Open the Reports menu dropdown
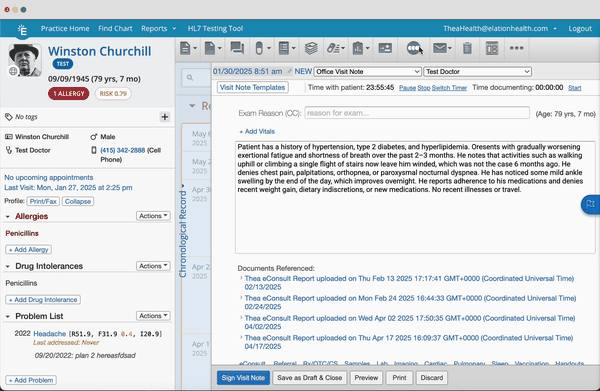 [158, 28]
